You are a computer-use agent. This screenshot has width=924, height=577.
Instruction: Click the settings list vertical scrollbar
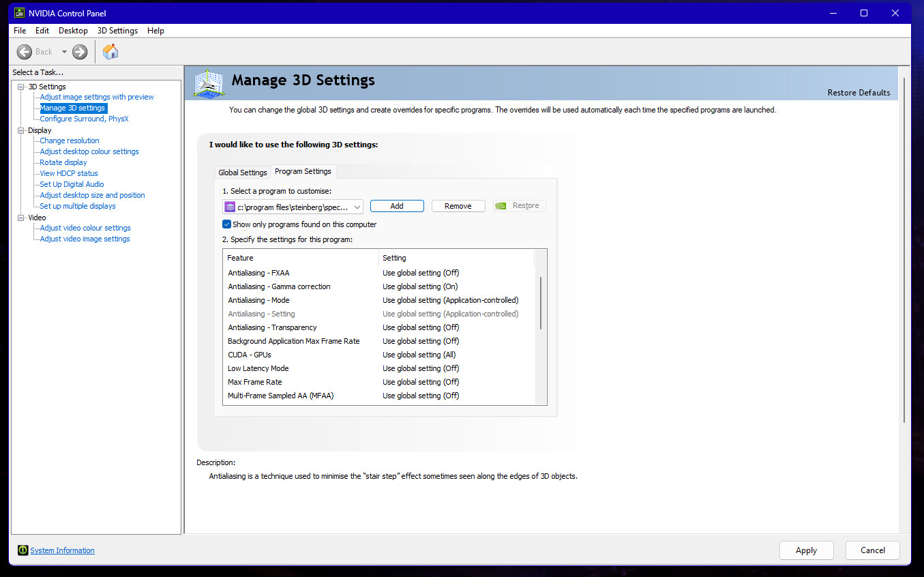pos(541,304)
